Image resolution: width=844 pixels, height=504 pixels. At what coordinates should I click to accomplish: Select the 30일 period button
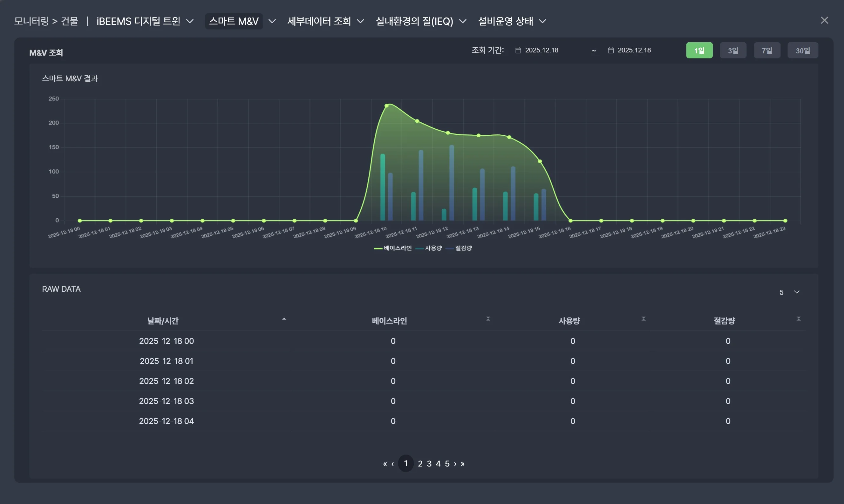click(803, 50)
